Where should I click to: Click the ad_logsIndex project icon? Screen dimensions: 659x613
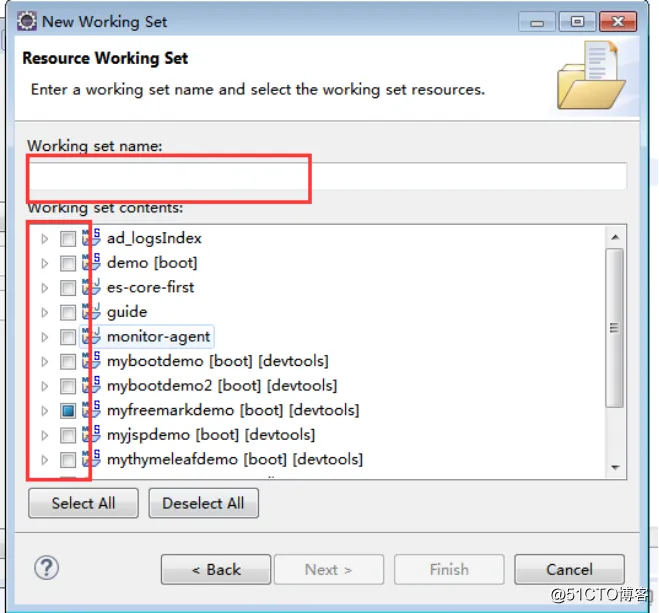pos(92,238)
